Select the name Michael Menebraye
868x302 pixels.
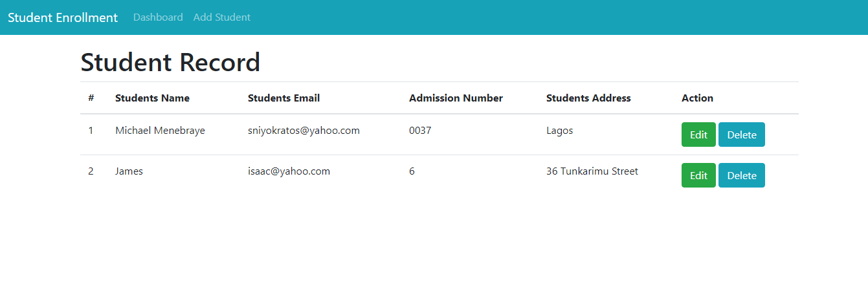pos(160,131)
